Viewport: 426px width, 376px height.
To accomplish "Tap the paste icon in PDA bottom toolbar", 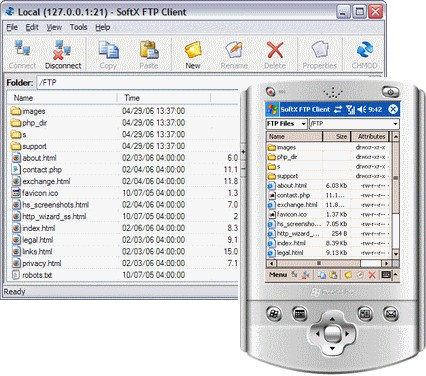I will (333, 275).
